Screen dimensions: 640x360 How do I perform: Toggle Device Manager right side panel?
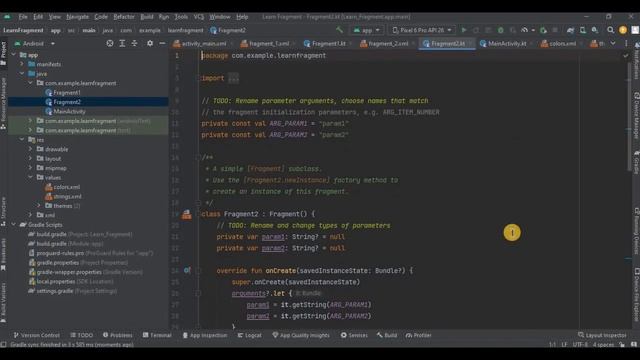pos(636,116)
